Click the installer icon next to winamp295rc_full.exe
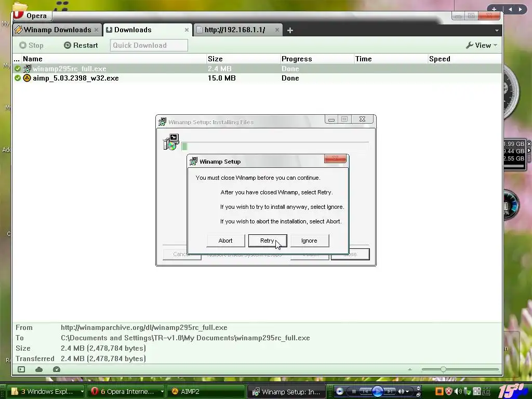This screenshot has height=399, width=532. click(27, 69)
